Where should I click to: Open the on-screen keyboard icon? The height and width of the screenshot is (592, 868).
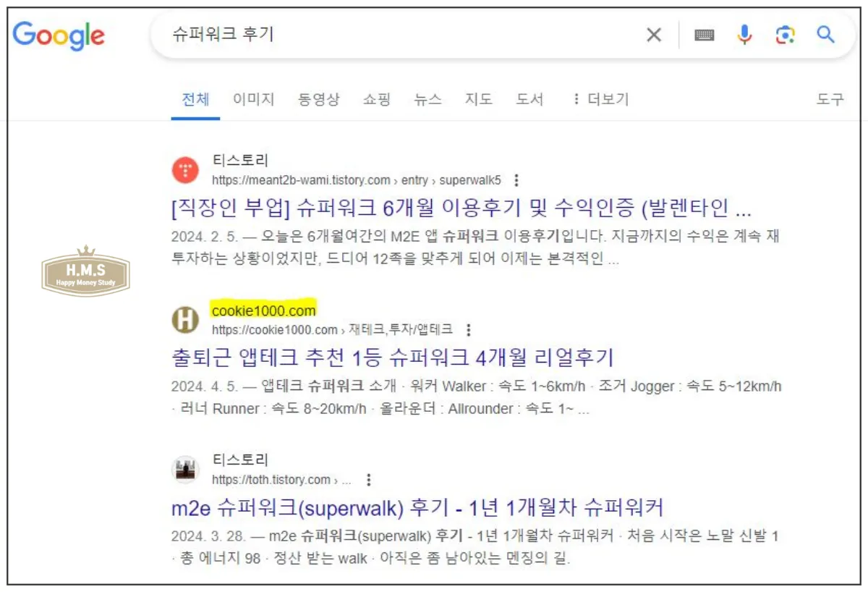tap(705, 34)
